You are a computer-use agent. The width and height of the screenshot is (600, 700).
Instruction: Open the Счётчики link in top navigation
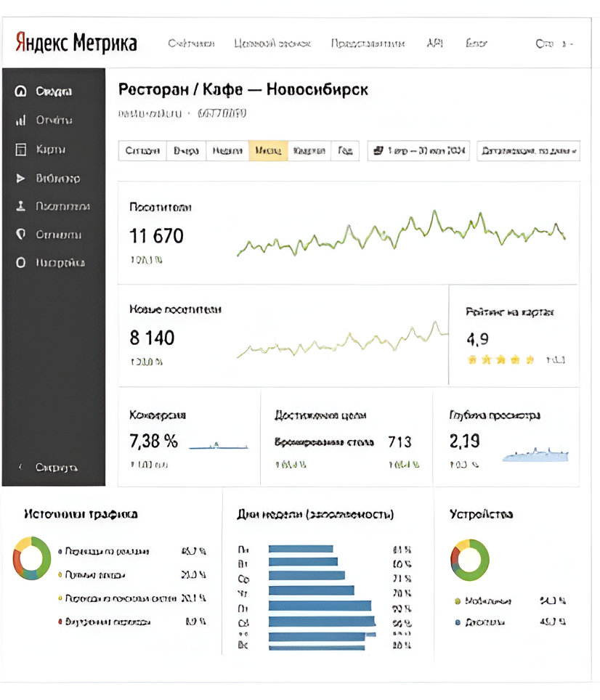point(191,44)
